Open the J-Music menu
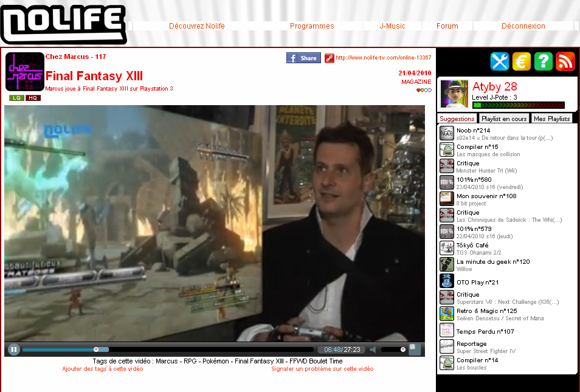Viewport: 580px width, 392px height. click(392, 26)
